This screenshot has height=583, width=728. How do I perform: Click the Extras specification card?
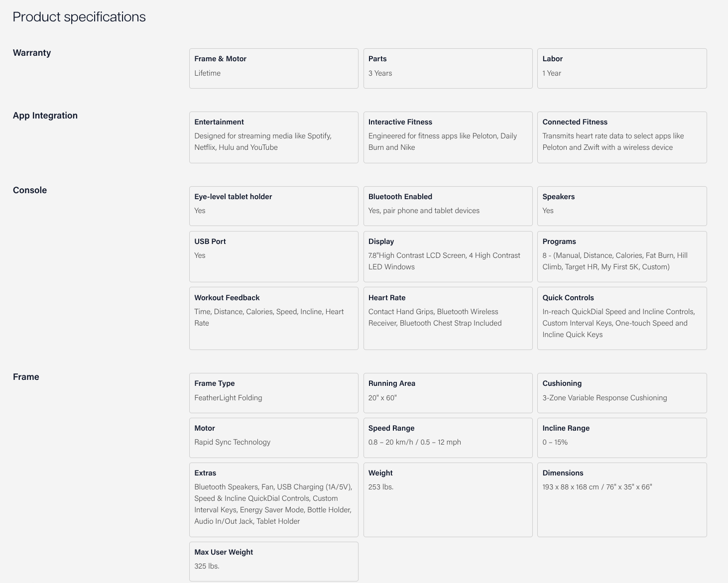pyautogui.click(x=273, y=499)
